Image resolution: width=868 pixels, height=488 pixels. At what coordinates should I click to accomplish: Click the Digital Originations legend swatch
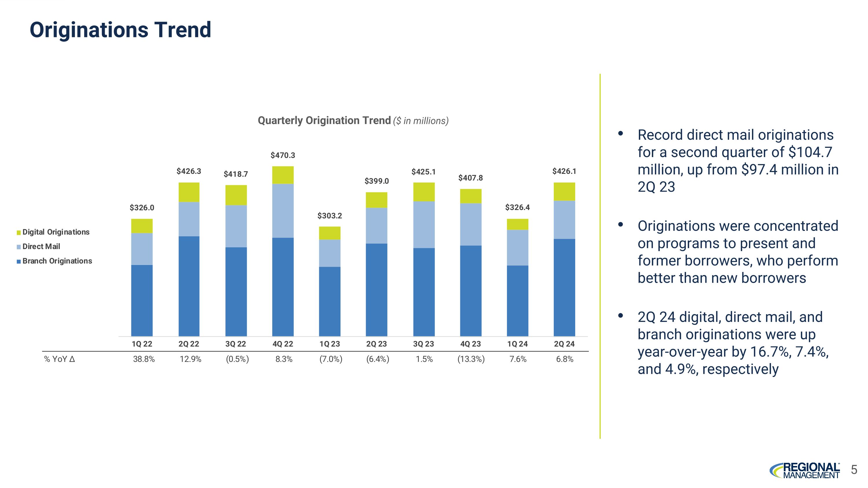[19, 233]
